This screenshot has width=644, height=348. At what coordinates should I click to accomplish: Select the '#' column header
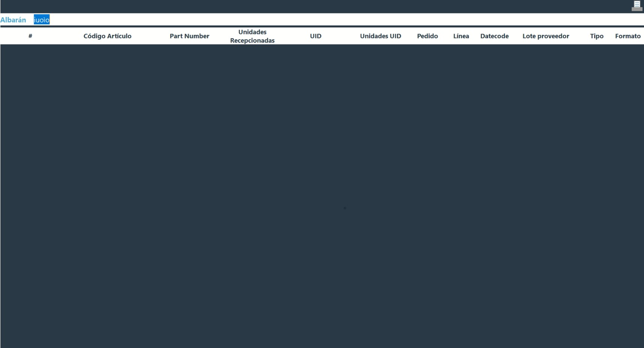point(30,36)
